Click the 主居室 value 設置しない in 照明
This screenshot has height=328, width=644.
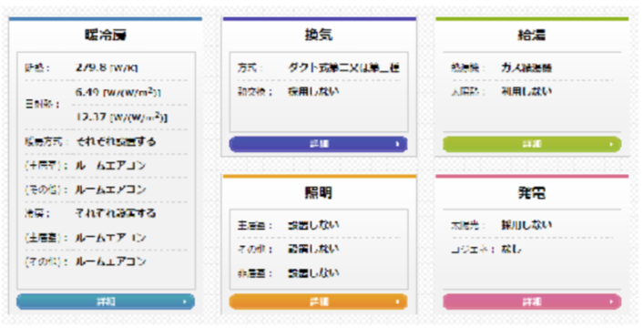[313, 225]
